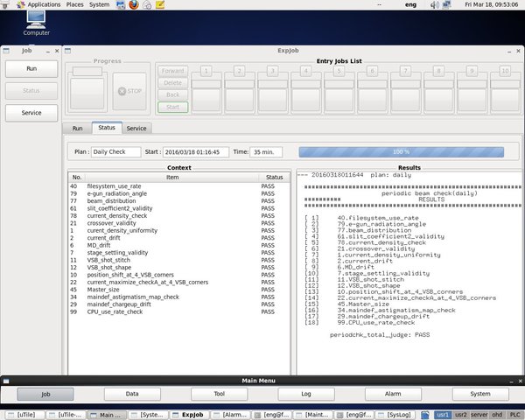525x420 pixels.
Task: Open the Computer desktop icon
Action: [36, 23]
